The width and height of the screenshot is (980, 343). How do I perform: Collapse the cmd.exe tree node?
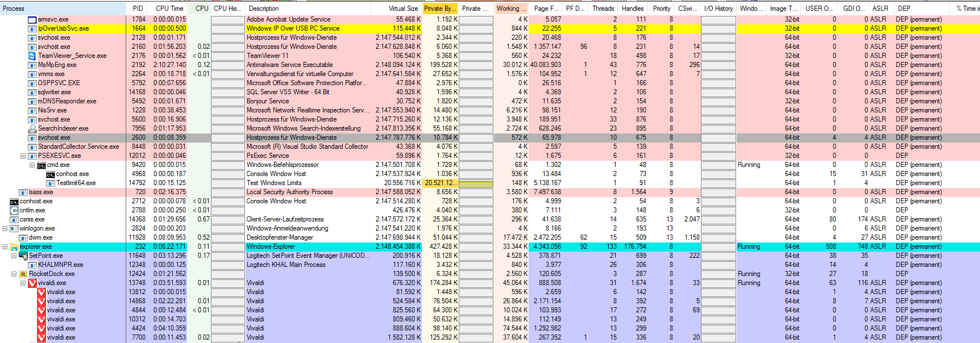[x=32, y=165]
